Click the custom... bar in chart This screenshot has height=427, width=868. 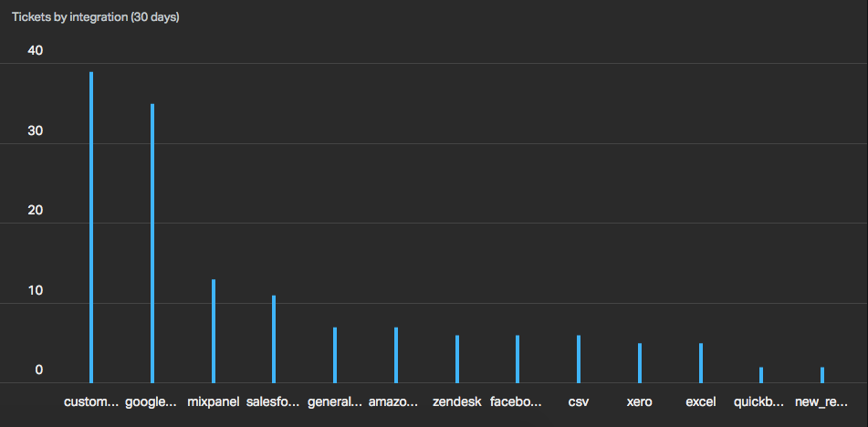click(91, 227)
